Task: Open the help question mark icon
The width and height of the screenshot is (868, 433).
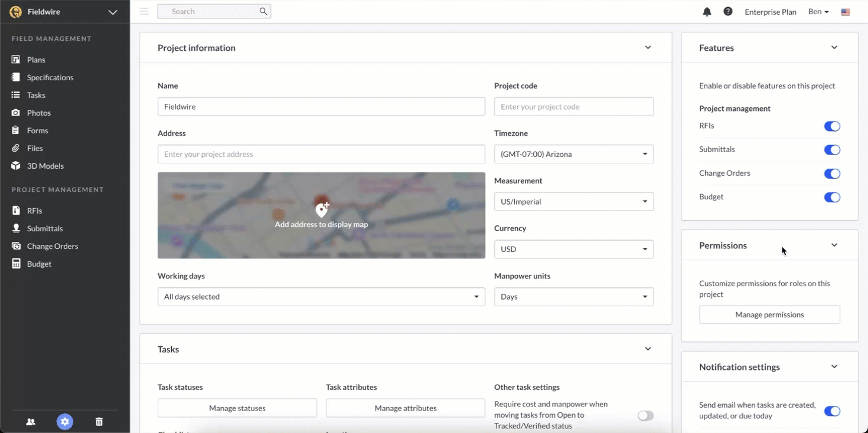Action: [x=728, y=12]
